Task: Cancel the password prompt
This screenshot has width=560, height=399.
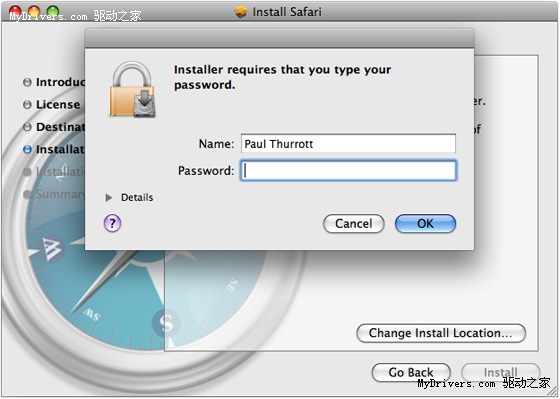Action: (354, 224)
